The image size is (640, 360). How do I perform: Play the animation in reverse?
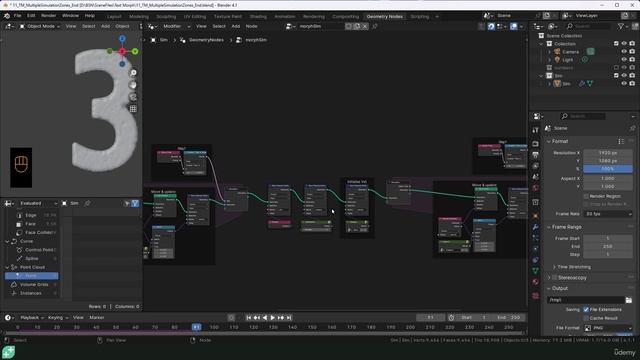(264, 318)
